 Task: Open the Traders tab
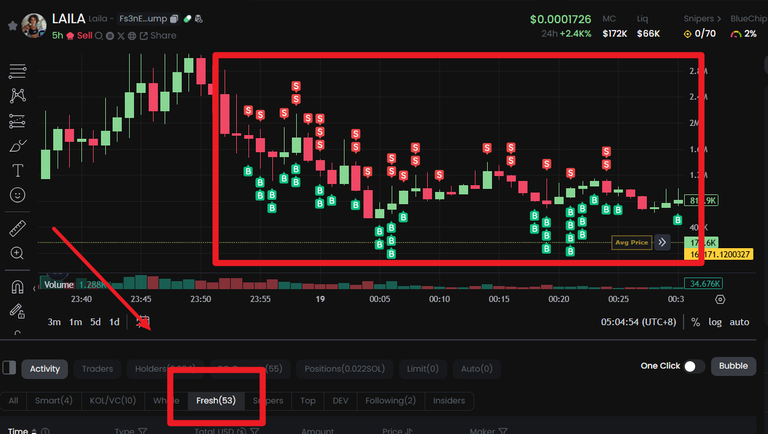click(97, 369)
